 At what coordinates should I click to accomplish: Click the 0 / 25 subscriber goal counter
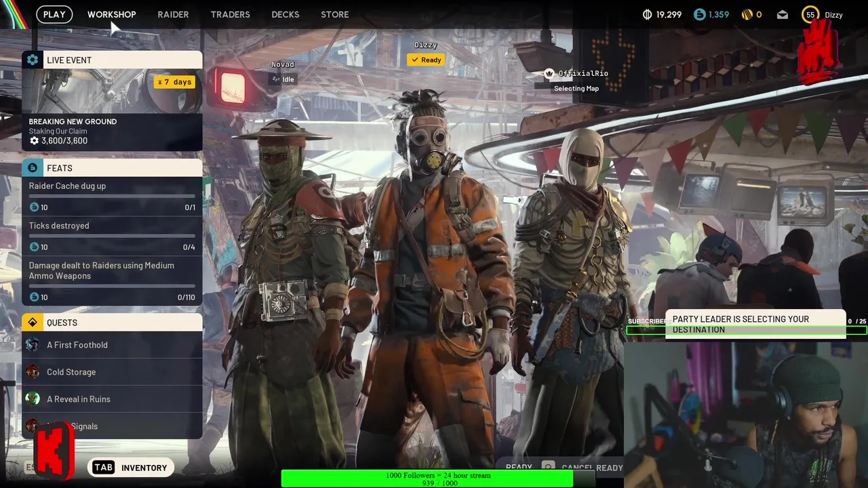857,321
